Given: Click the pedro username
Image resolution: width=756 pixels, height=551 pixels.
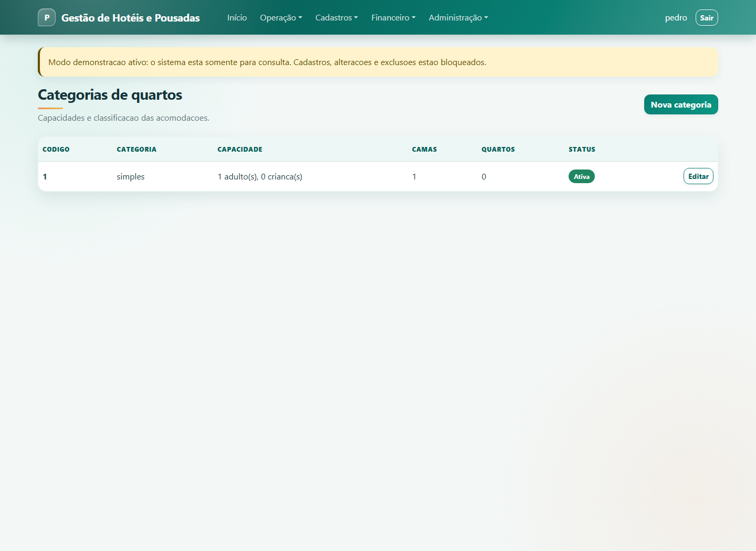Looking at the screenshot, I should (x=676, y=17).
